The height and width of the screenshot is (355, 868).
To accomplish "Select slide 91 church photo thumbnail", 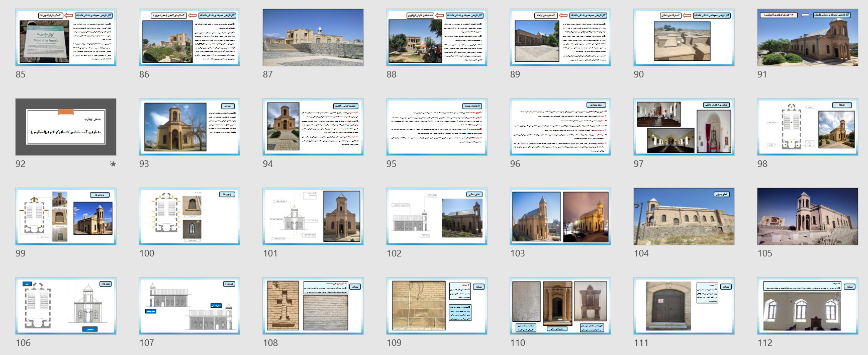I will pos(807,37).
